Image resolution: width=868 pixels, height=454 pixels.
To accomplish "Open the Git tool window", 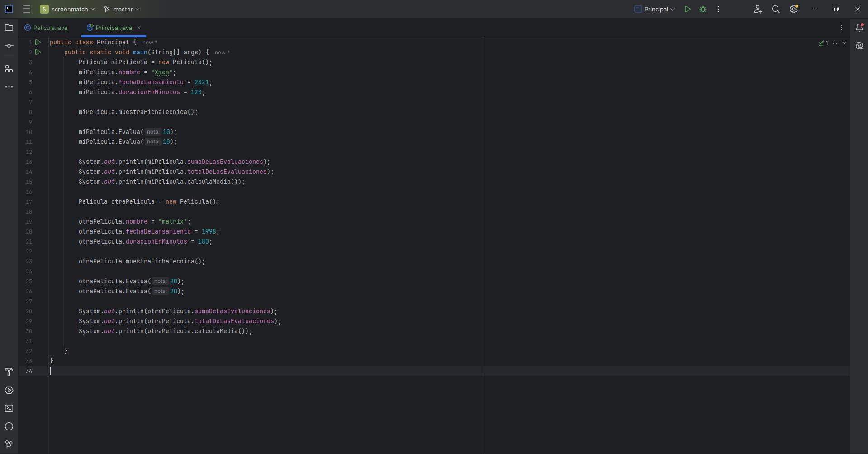I will coord(9,444).
